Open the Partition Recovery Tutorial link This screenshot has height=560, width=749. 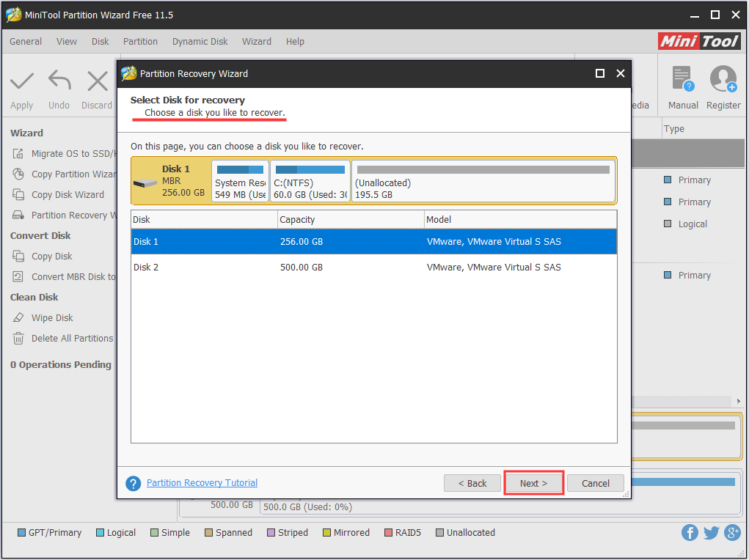(x=202, y=482)
